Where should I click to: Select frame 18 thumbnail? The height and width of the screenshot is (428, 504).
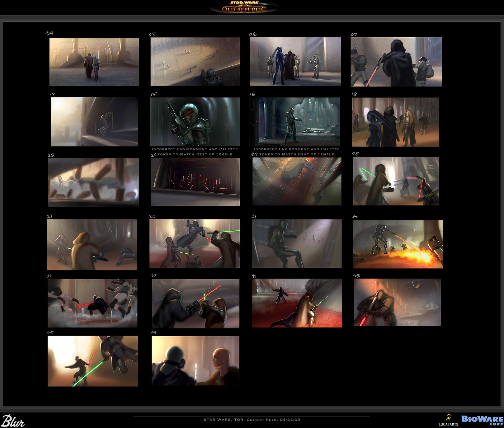[x=396, y=122]
